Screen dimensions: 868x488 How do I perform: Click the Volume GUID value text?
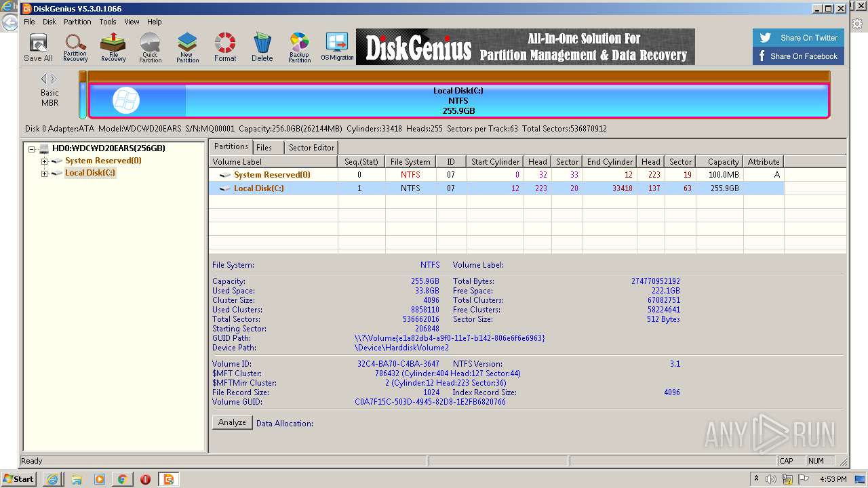[430, 402]
